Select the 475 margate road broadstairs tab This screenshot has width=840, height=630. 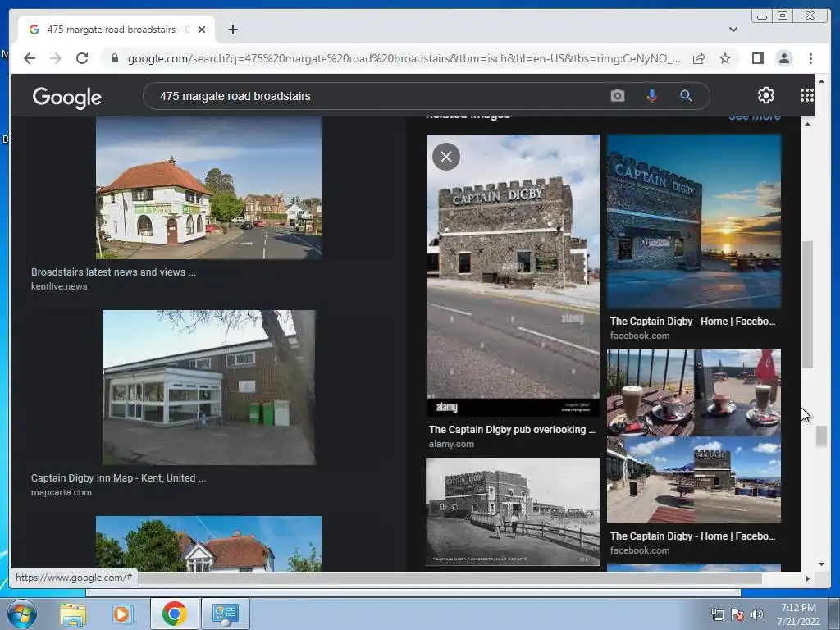point(116,30)
